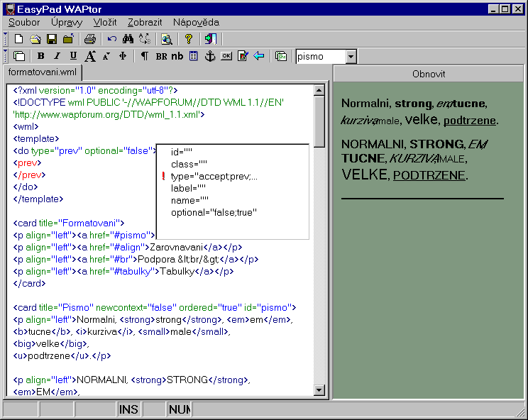Image resolution: width=528 pixels, height=420 pixels.
Task: Preview in browser with the globe magnifier icon
Action: [x=167, y=39]
